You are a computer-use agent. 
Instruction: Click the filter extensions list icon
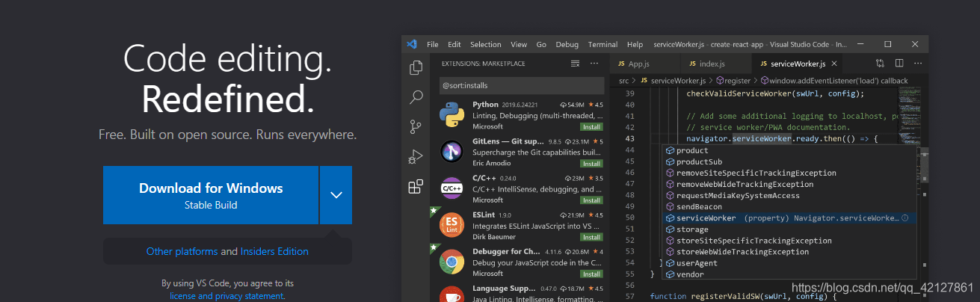tap(575, 64)
